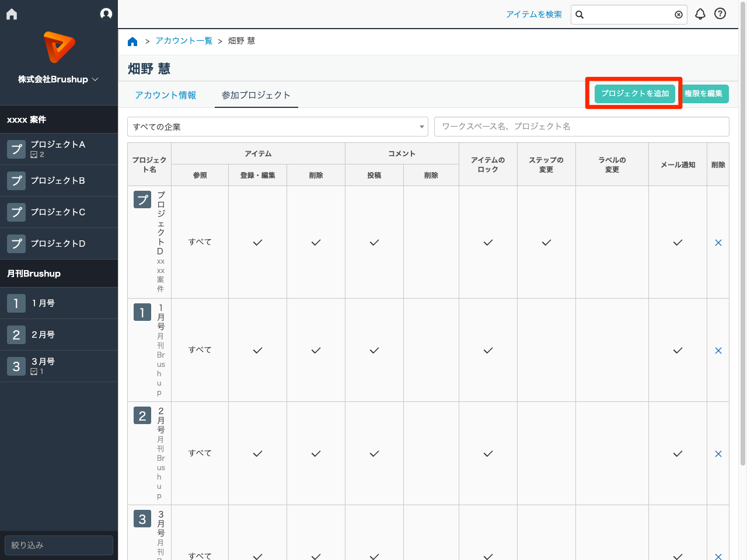This screenshot has width=747, height=560.
Task: Click the アイテムのロック checkmark for 1月号
Action: pos(488,351)
